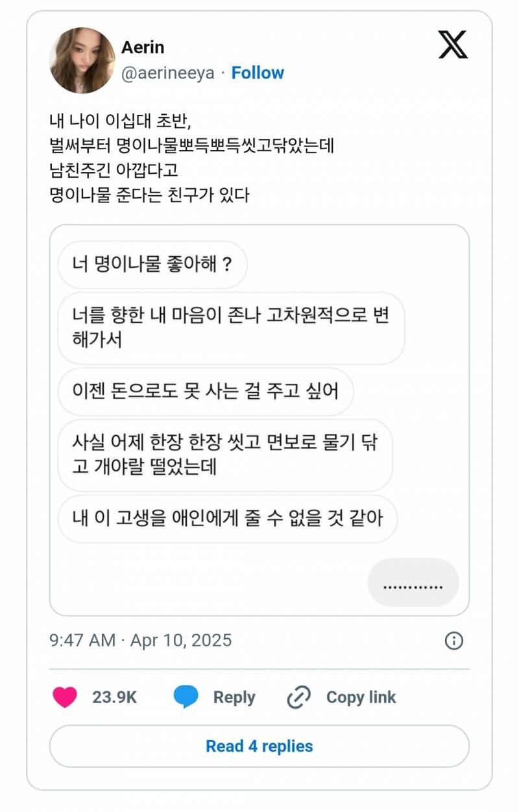Click the X logo icon
Screen dimensions: 519x812
coord(453,45)
